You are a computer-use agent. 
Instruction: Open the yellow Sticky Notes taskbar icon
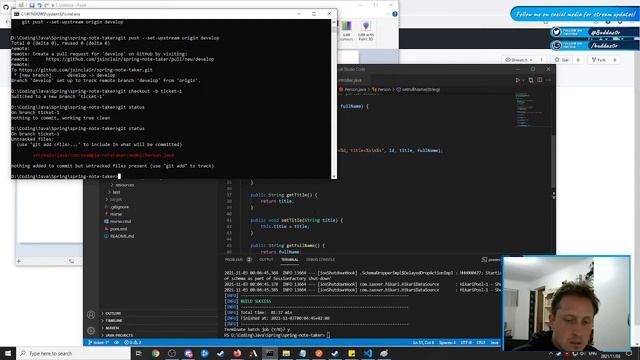click(x=351, y=353)
